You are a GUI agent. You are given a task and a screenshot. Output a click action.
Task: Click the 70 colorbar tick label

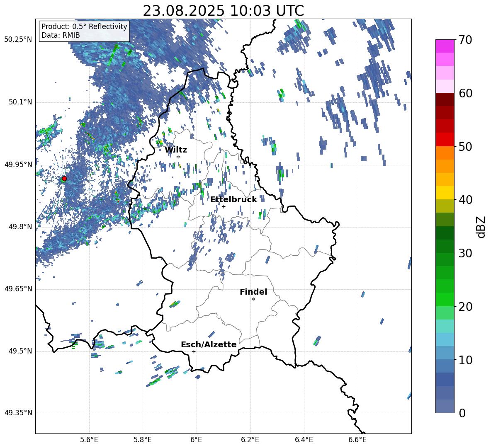[x=465, y=40]
